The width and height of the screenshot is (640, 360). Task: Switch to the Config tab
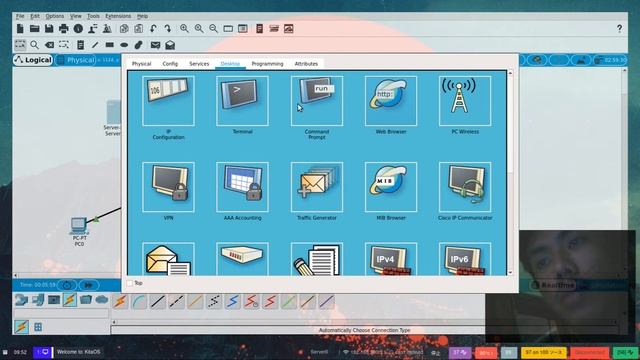[170, 64]
